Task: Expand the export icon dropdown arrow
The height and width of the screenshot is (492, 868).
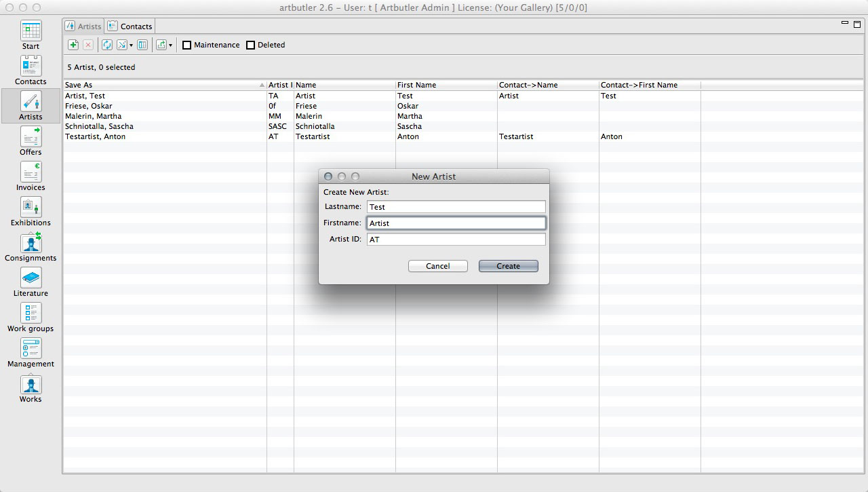Action: (170, 45)
